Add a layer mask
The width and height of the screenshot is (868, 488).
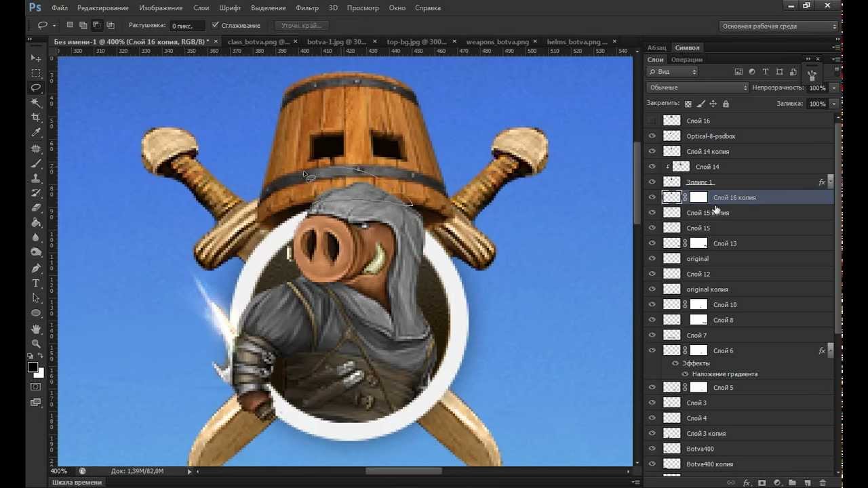(x=762, y=483)
